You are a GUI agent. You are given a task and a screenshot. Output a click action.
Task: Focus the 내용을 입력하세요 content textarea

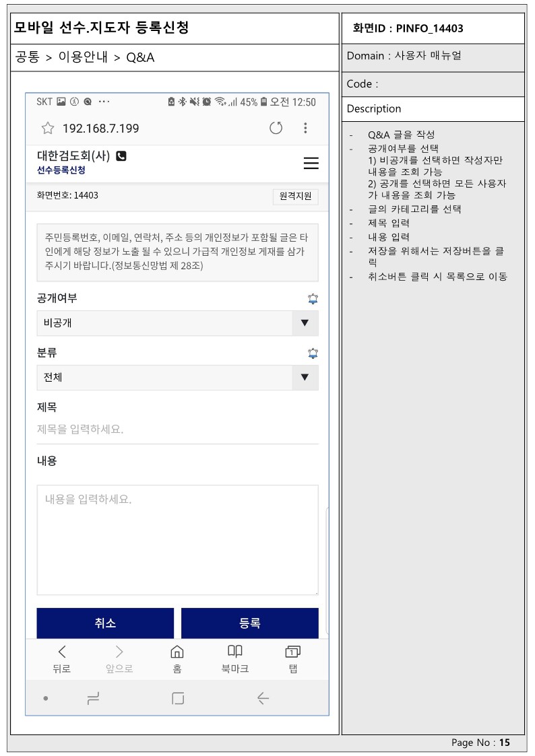177,540
